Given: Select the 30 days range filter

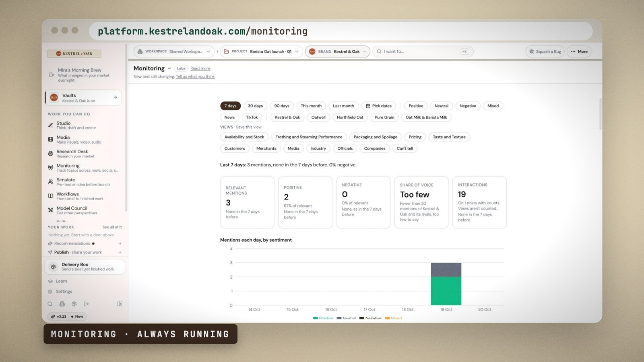Looking at the screenshot, I should click(255, 106).
